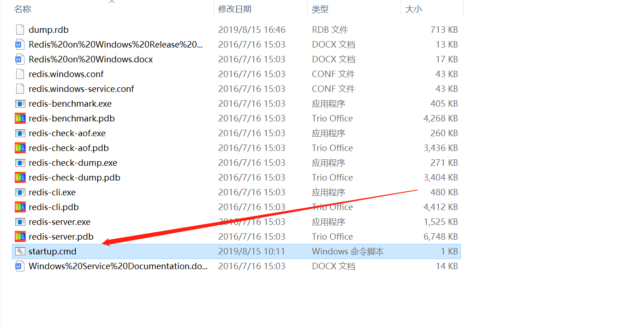This screenshot has width=644, height=326.
Task: Click the 405 KB size of redis-benchmark.exe
Action: point(444,103)
